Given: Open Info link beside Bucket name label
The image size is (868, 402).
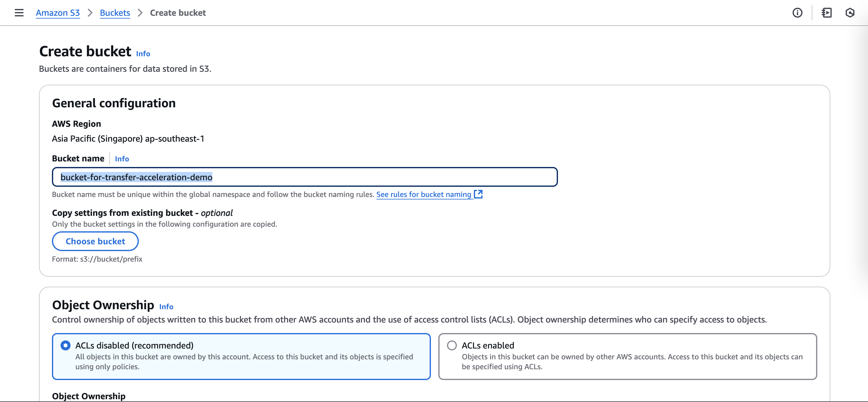Looking at the screenshot, I should coord(122,159).
